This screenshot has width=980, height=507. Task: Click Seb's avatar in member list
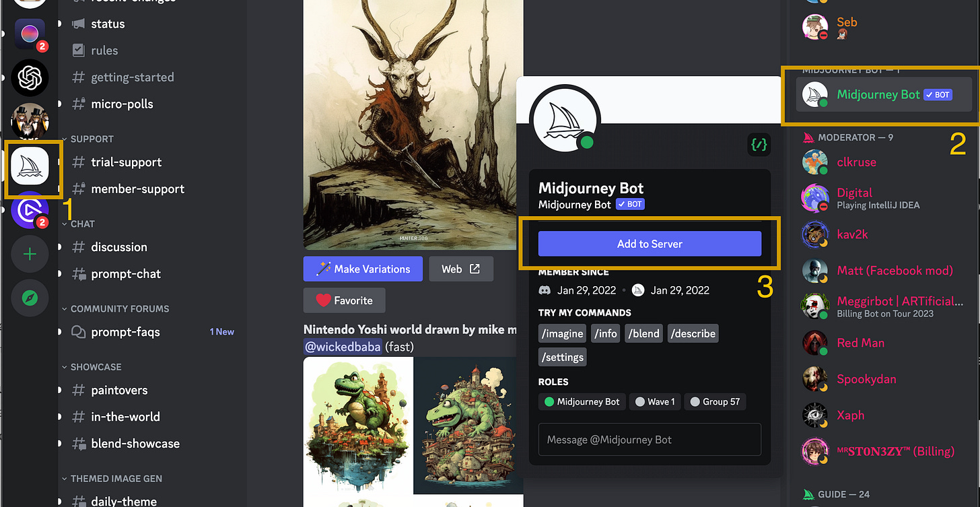pyautogui.click(x=815, y=27)
